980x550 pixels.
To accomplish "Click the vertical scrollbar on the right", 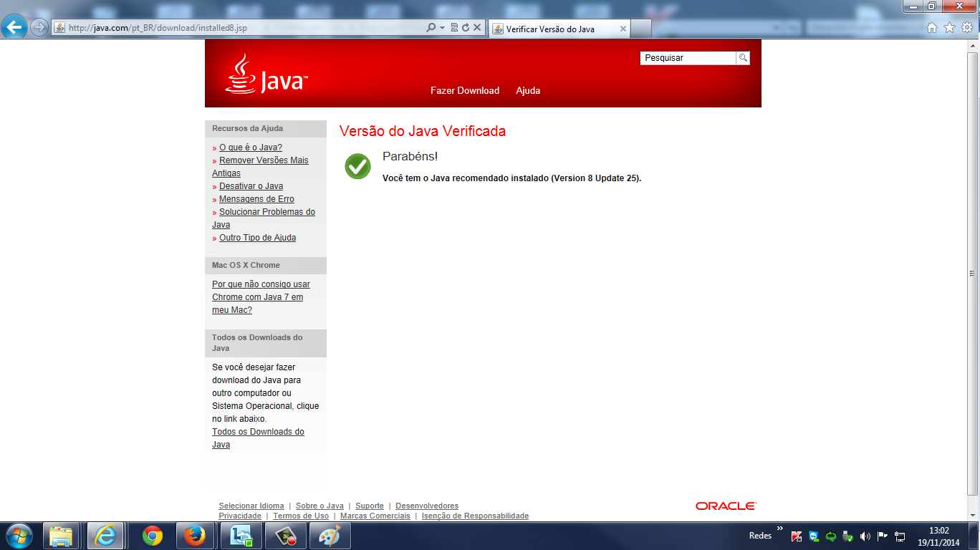I will (973, 272).
